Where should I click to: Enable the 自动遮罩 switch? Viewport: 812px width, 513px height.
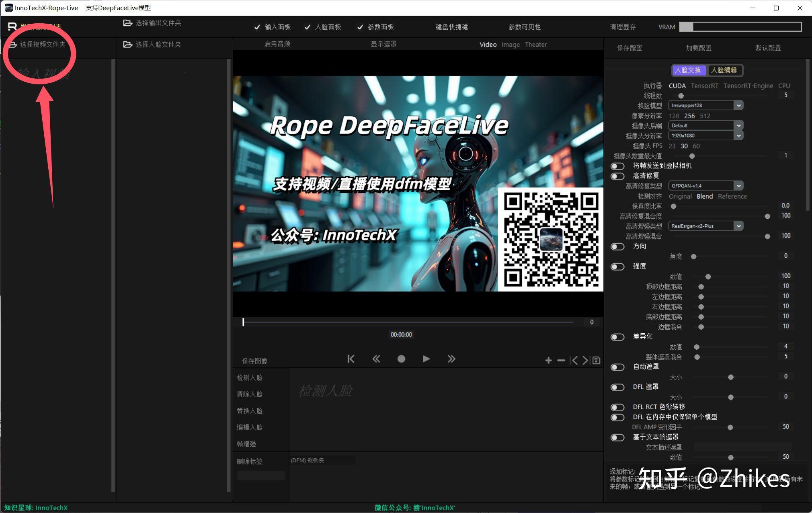(x=617, y=367)
